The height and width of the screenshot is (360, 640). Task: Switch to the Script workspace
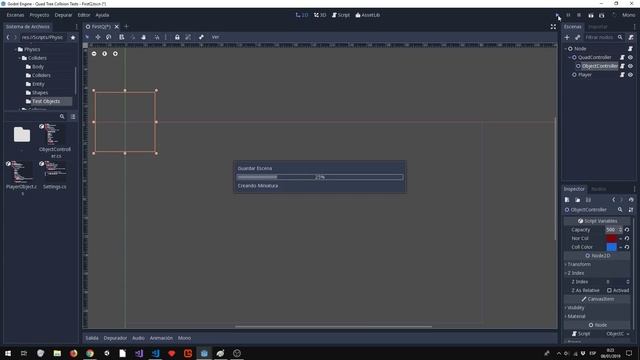(x=341, y=15)
